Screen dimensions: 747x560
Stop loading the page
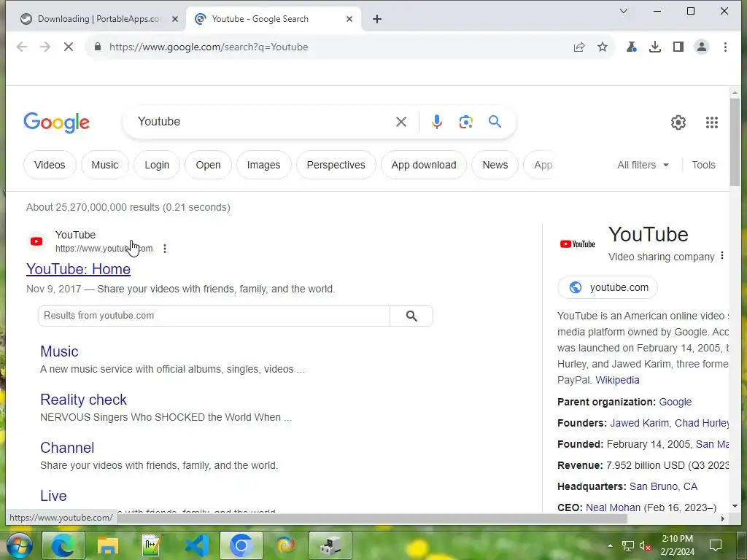click(68, 47)
